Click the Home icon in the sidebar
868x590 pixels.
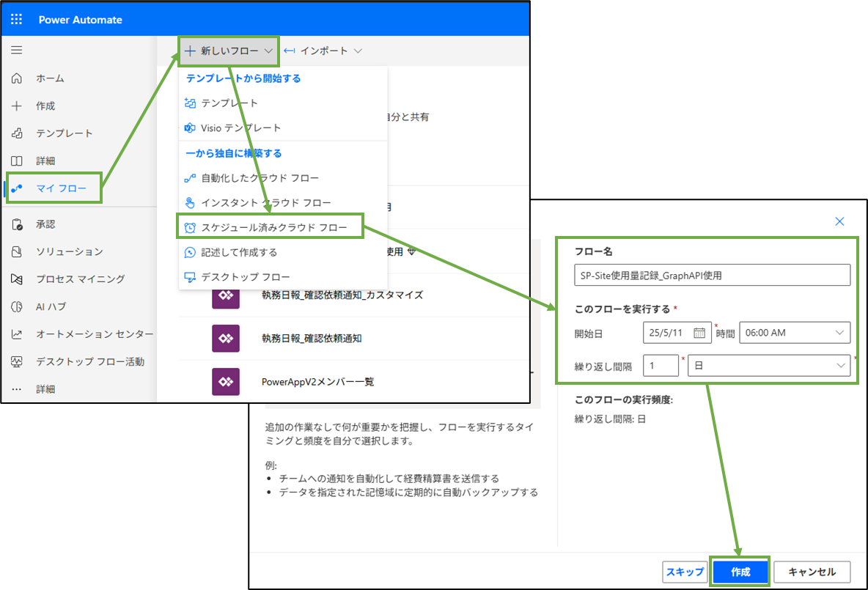pyautogui.click(x=17, y=78)
